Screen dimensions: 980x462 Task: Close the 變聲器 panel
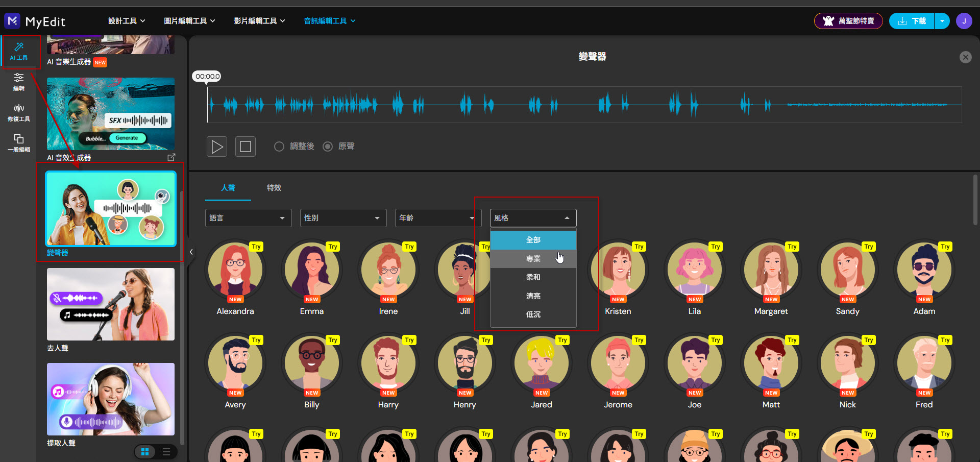965,57
